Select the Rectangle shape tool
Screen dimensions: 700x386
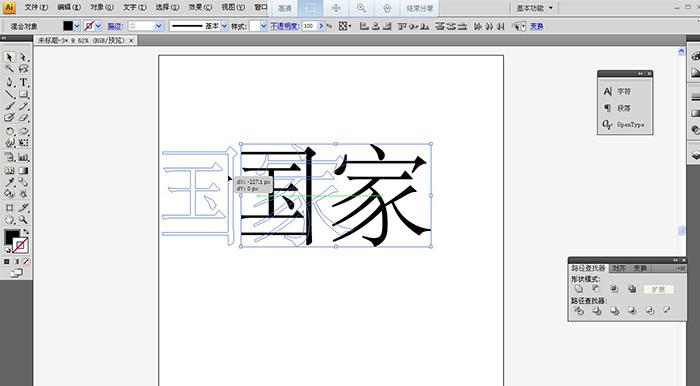23,94
